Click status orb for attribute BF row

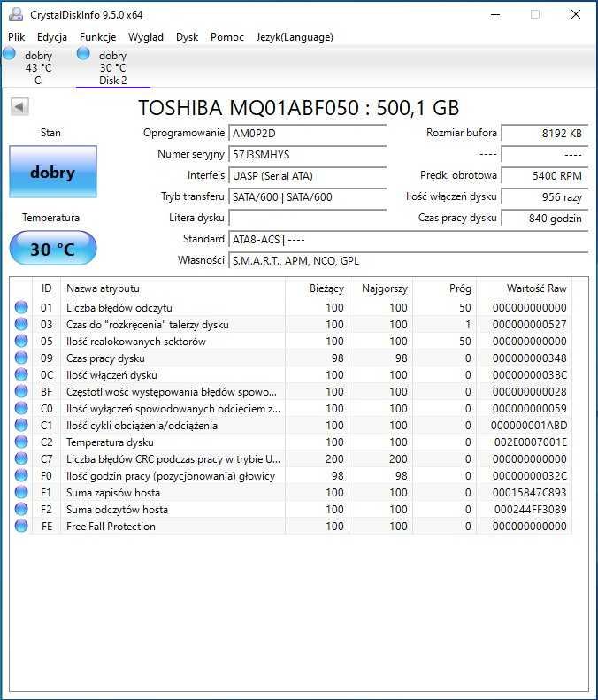click(x=21, y=391)
